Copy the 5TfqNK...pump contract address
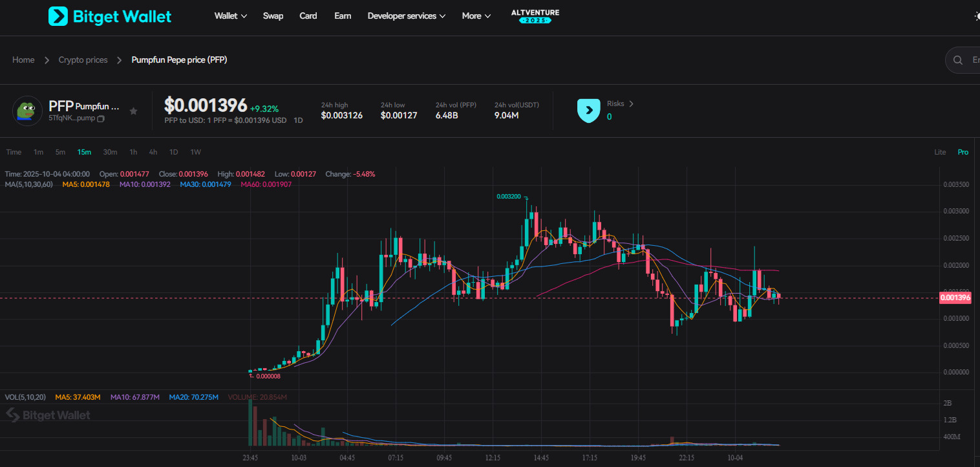This screenshot has width=980, height=467. point(101,119)
